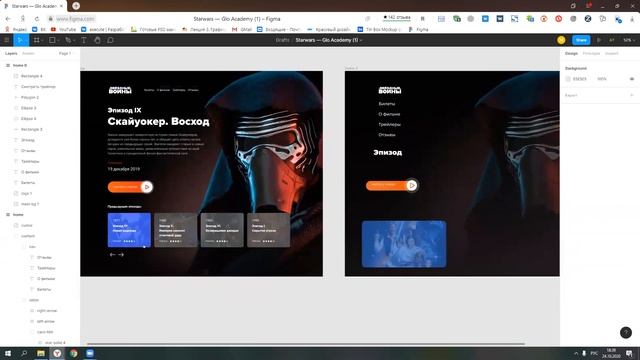This screenshot has width=640, height=360.
Task: Select the Pen tool
Action: 68,40
